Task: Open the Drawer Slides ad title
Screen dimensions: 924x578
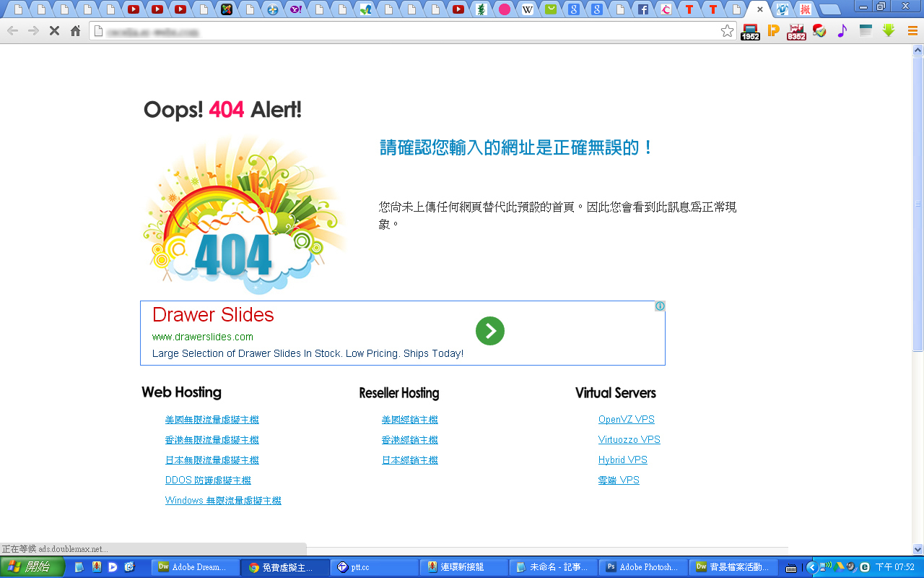Action: (213, 314)
